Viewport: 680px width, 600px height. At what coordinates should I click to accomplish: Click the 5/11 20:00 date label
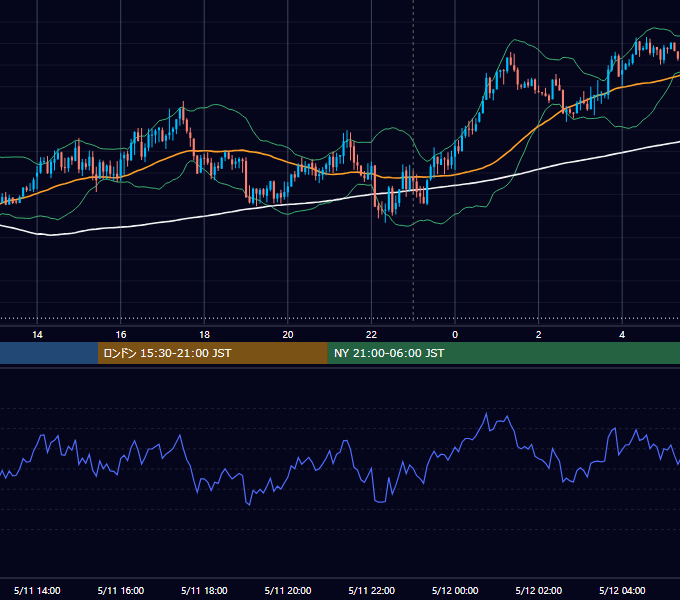tap(288, 590)
